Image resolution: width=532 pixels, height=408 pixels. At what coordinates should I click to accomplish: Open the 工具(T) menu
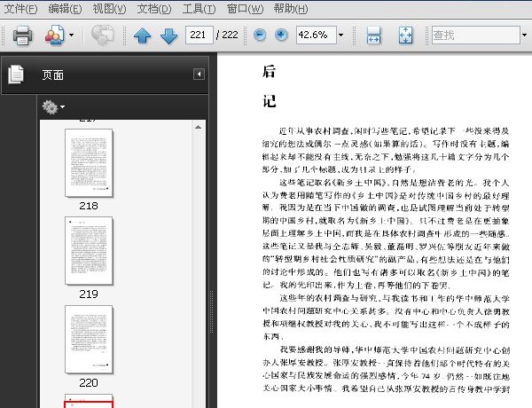[199, 9]
